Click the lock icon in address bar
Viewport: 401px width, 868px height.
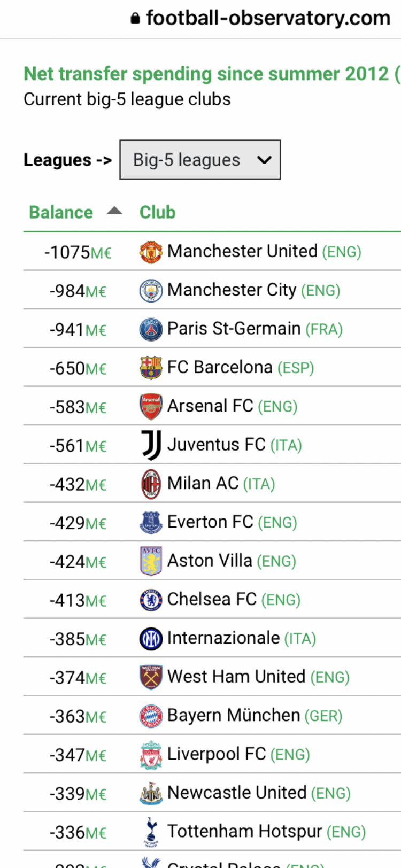point(136,19)
